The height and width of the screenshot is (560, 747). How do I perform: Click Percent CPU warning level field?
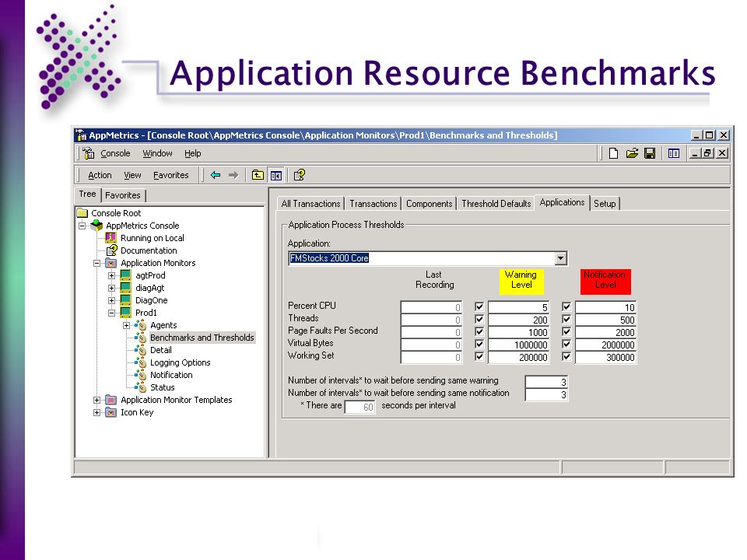(519, 308)
